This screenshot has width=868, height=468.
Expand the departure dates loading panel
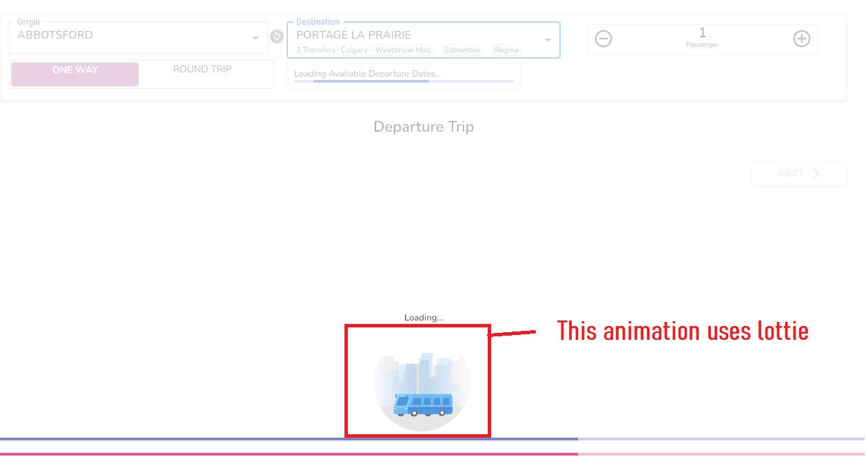point(404,74)
